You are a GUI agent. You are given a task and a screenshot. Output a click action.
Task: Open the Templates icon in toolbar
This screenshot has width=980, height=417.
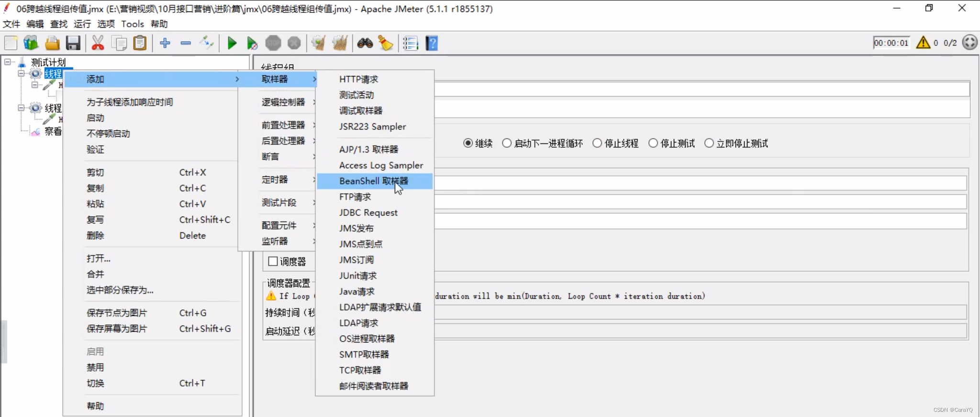coord(31,43)
